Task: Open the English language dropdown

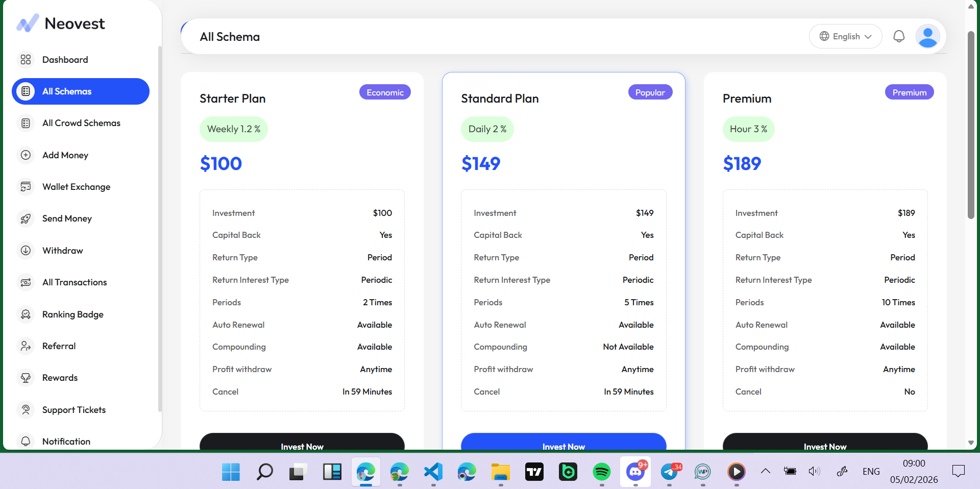Action: 845,36
